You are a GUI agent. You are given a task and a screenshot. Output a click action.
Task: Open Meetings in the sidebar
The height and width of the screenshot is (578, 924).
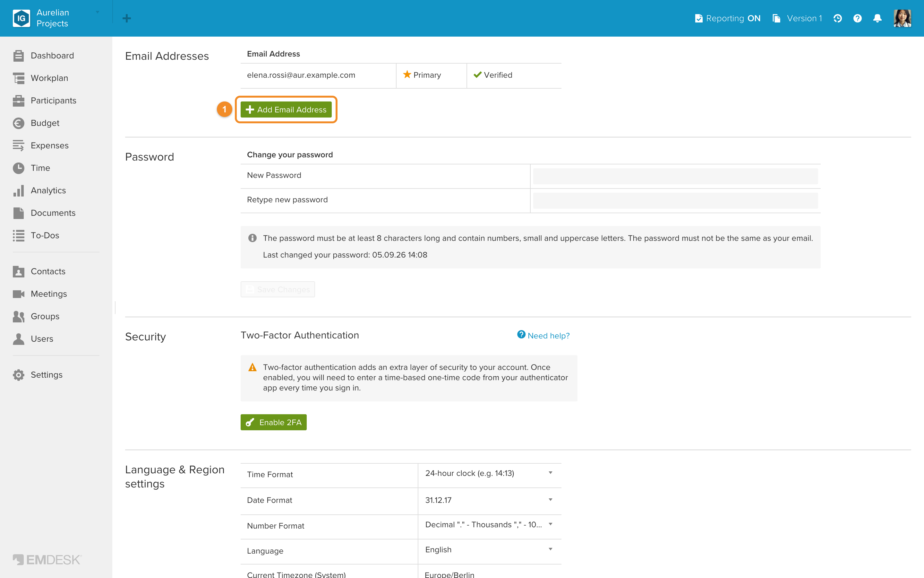point(40,294)
